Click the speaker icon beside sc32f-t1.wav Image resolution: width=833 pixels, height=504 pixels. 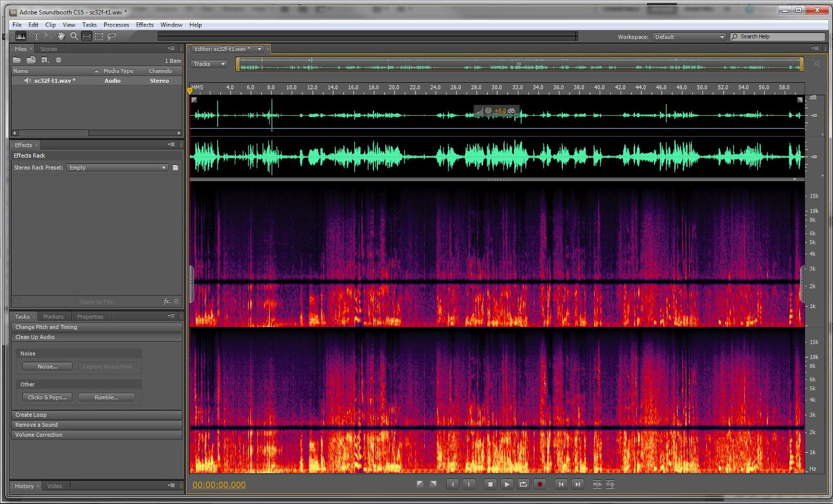[x=28, y=81]
